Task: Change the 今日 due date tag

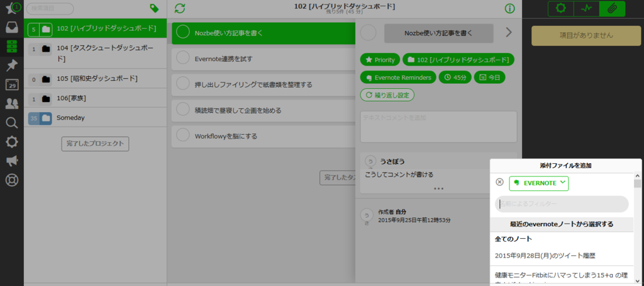Action: click(489, 77)
